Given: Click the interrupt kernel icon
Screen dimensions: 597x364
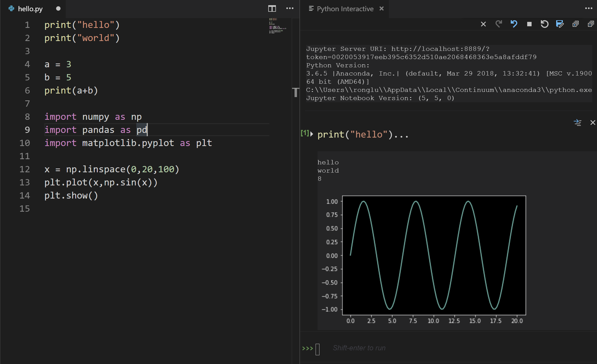Looking at the screenshot, I should point(530,24).
